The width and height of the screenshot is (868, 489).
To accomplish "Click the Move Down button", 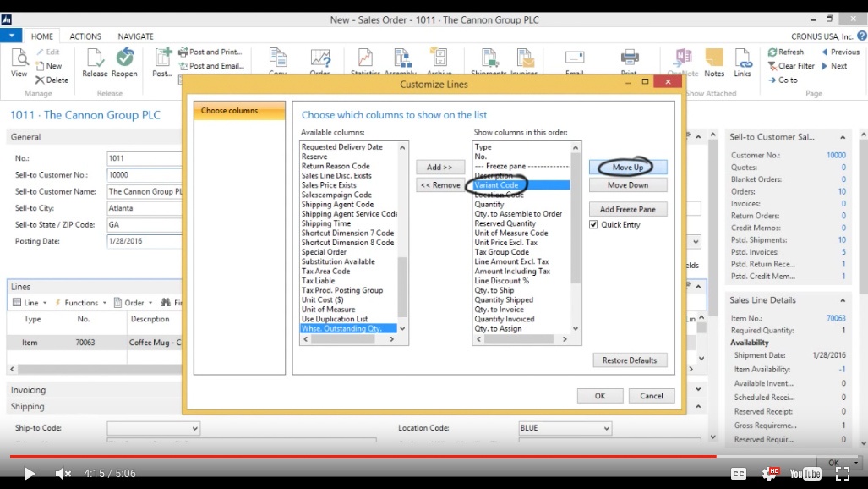I will tap(628, 184).
